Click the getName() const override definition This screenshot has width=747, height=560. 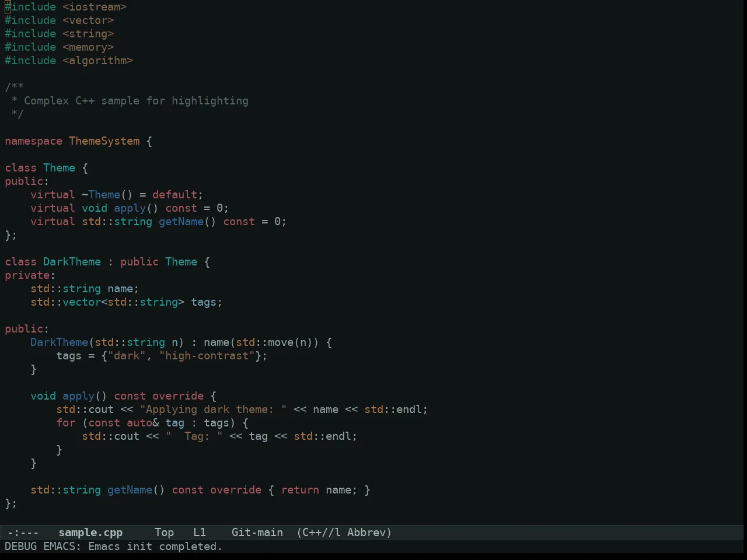[x=200, y=490]
